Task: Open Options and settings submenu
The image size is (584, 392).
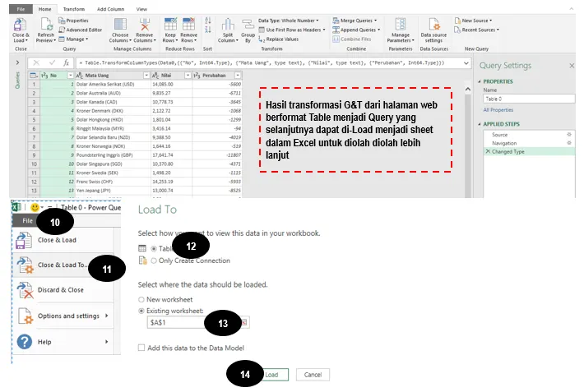Action: tap(63, 316)
